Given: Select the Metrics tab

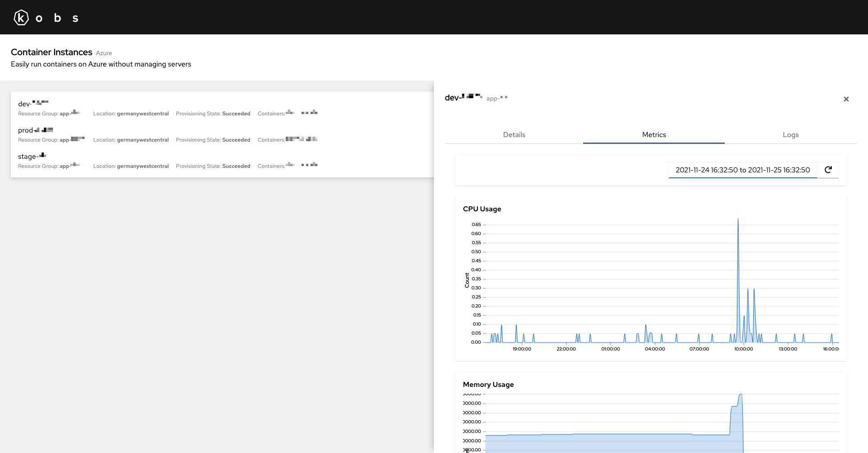Looking at the screenshot, I should click(x=654, y=134).
